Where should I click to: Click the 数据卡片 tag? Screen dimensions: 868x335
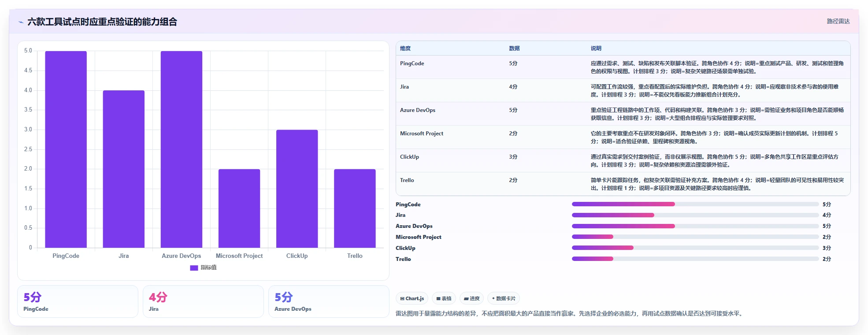(x=504, y=298)
